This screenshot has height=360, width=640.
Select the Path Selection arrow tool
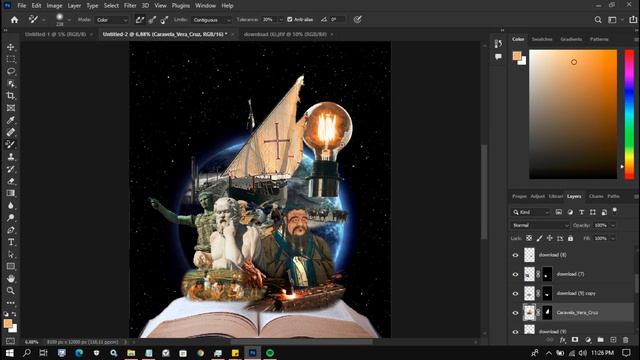tap(11, 254)
